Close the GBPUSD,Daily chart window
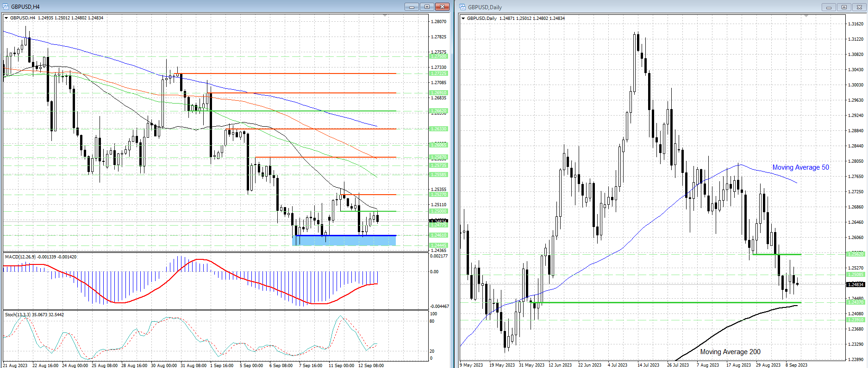The image size is (868, 368). 859,7
